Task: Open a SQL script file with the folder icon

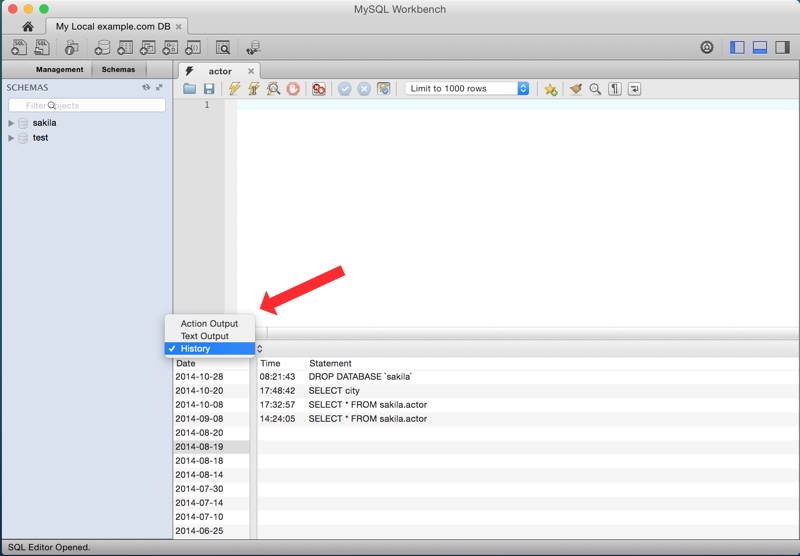Action: pos(189,89)
